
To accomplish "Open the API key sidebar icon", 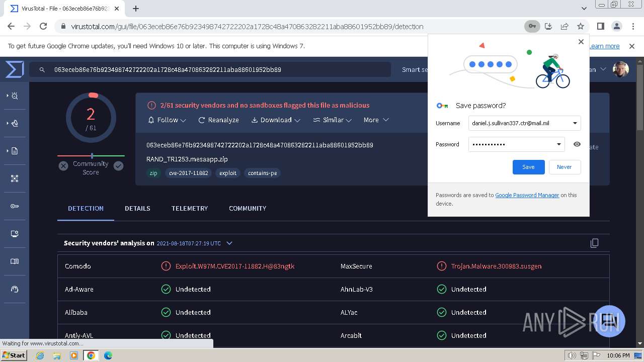I will pyautogui.click(x=15, y=206).
